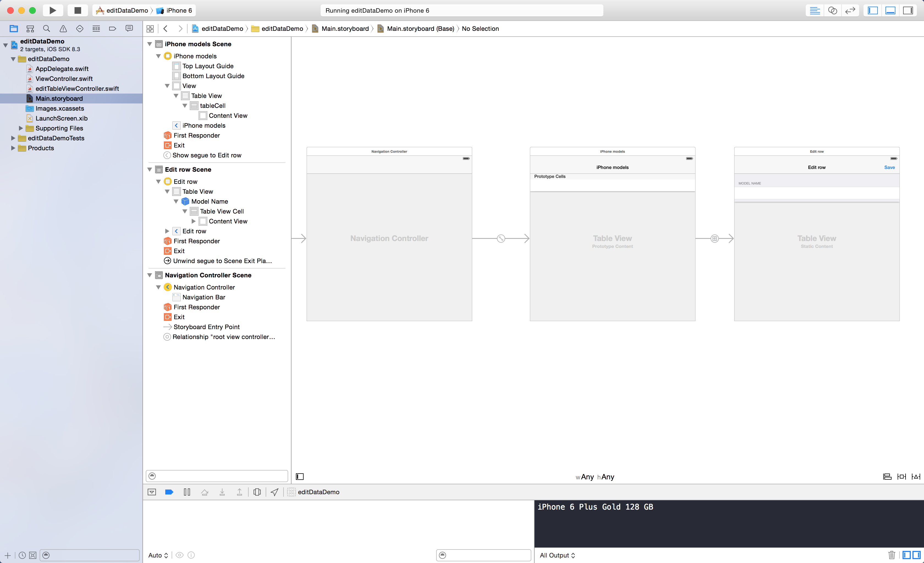Open the Align constraints menu

[x=887, y=477]
